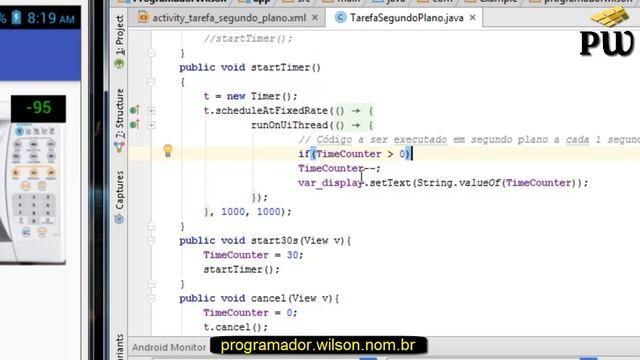Click the emulator's -95 timer display

pyautogui.click(x=38, y=108)
